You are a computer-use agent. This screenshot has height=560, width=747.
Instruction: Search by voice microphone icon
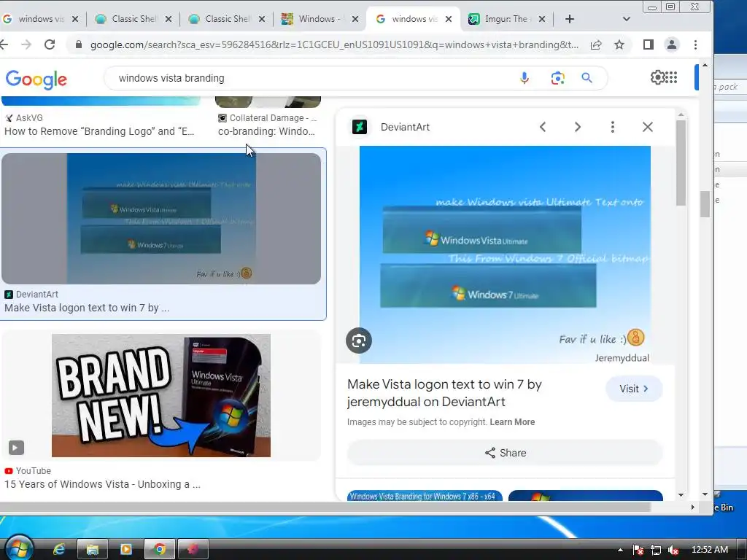pyautogui.click(x=524, y=78)
